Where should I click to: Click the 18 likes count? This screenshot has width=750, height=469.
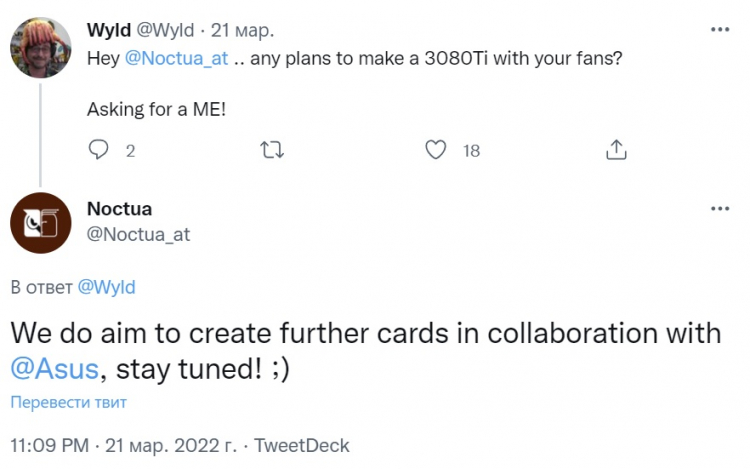tap(471, 151)
